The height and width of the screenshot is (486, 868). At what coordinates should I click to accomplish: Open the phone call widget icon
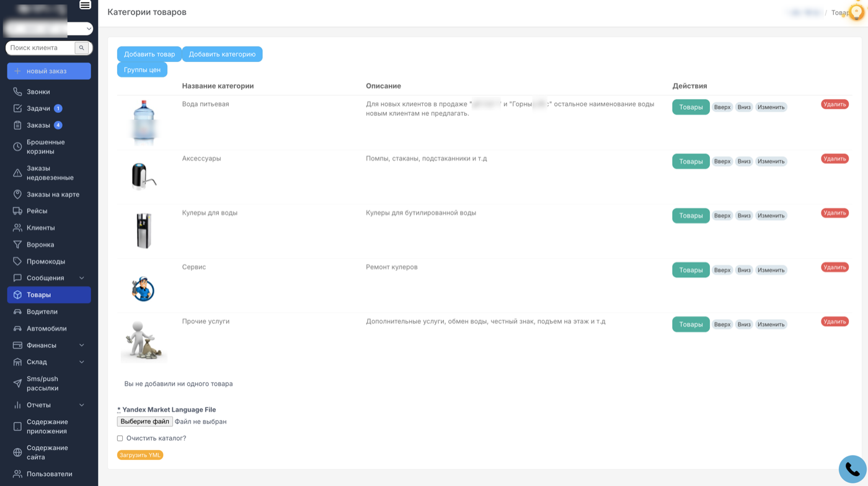click(x=852, y=469)
